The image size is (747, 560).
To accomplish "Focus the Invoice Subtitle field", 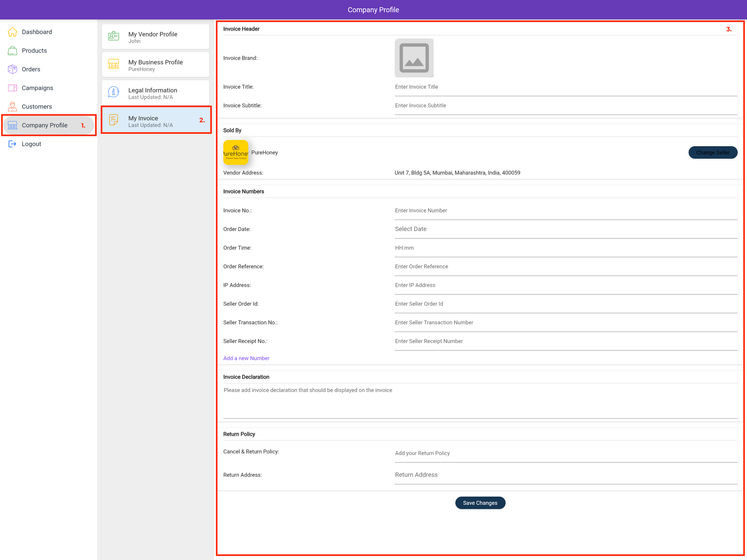I will 566,106.
